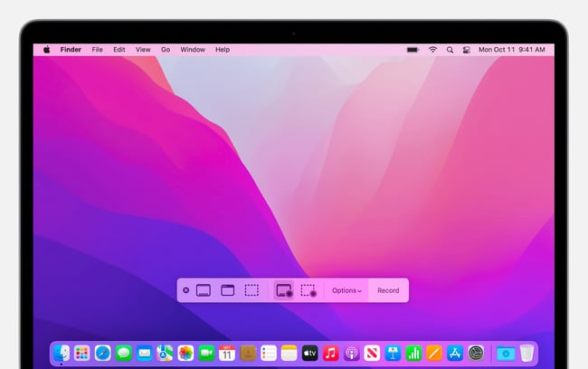Pick Capture Selected Portion tool

click(x=251, y=290)
